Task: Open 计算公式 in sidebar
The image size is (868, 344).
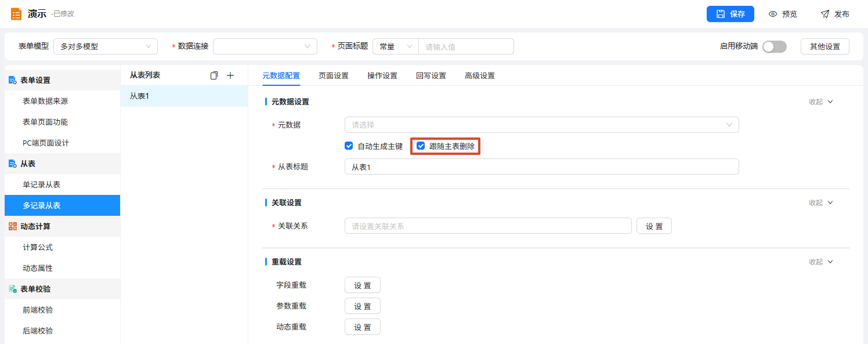Action: point(62,247)
